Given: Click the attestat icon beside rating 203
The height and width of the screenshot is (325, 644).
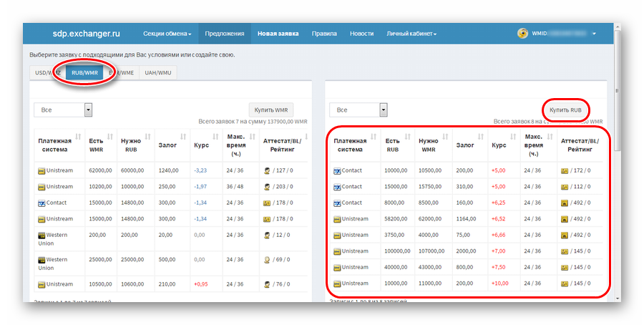Looking at the screenshot, I should pos(267,187).
